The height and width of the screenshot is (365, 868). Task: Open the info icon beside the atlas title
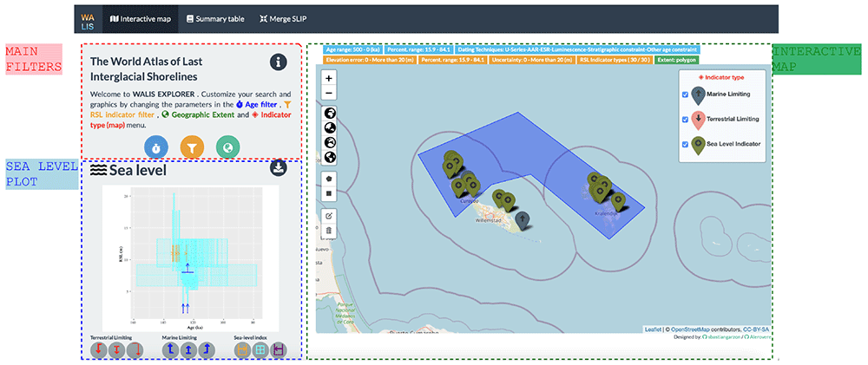279,62
